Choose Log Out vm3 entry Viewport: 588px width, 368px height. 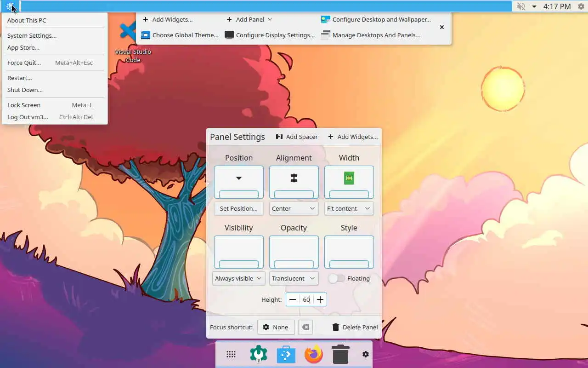tap(55, 117)
